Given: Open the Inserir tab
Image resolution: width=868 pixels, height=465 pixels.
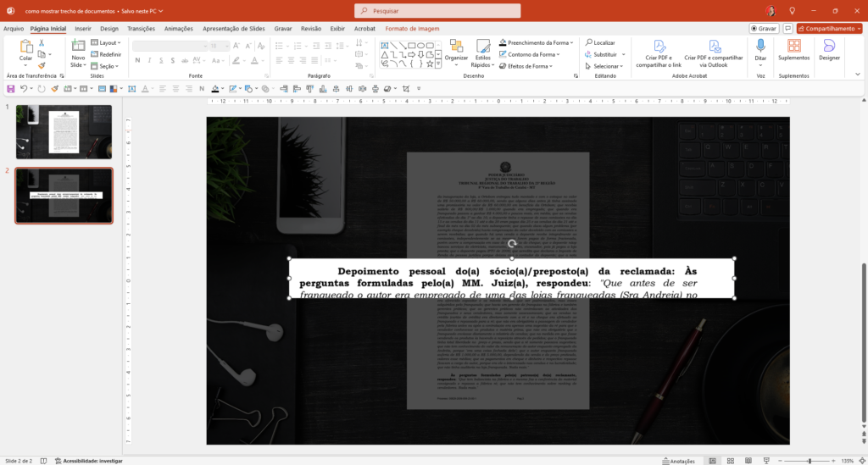Looking at the screenshot, I should (82, 28).
